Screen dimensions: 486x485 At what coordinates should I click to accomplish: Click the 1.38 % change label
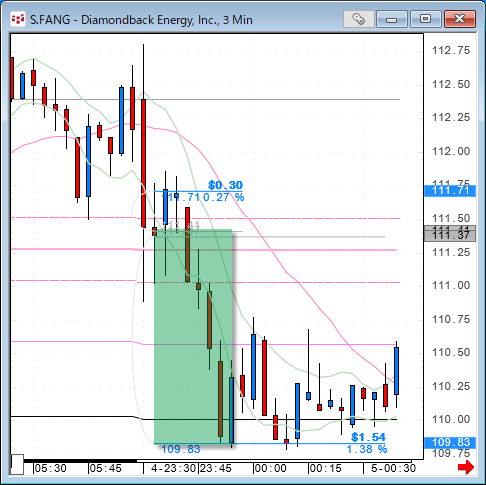pos(367,449)
